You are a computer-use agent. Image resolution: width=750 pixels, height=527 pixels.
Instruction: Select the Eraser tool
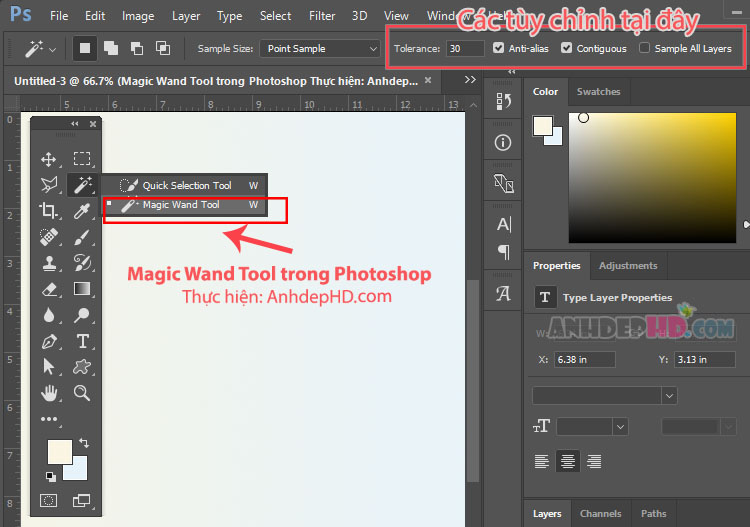point(49,289)
